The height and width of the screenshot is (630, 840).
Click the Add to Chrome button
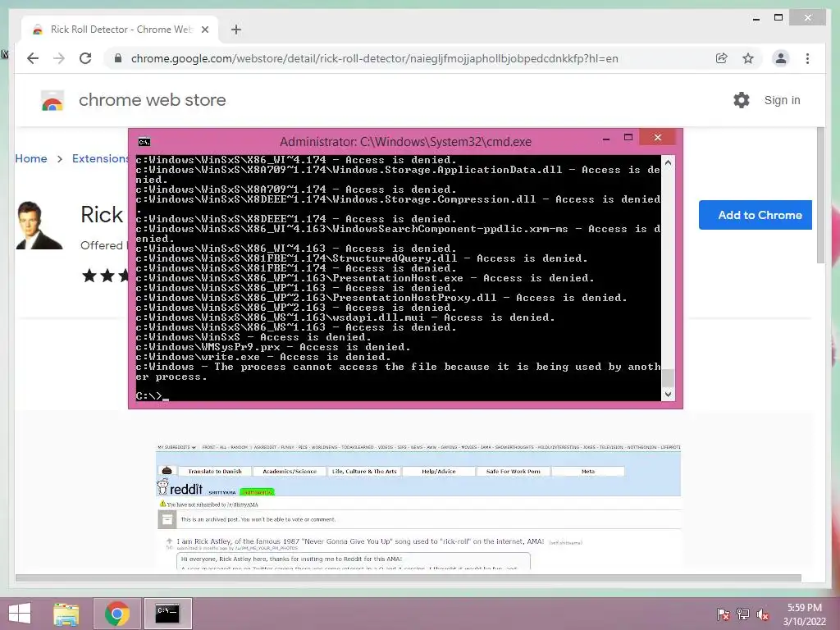(x=756, y=215)
